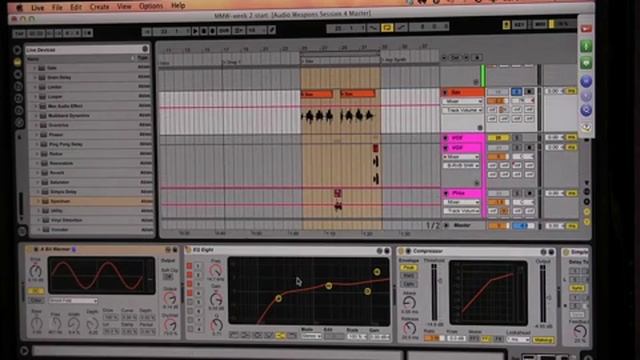Toggle the yellow Loop switch

pos(387,28)
